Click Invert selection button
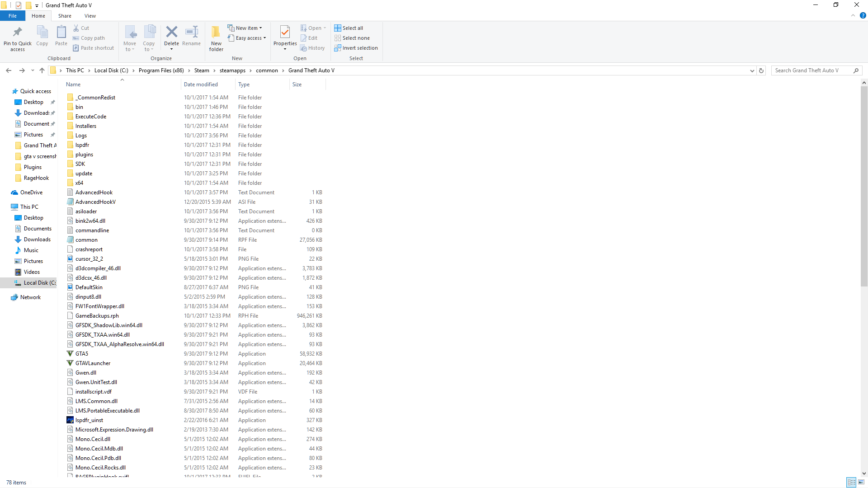The image size is (868, 488). 356,48
